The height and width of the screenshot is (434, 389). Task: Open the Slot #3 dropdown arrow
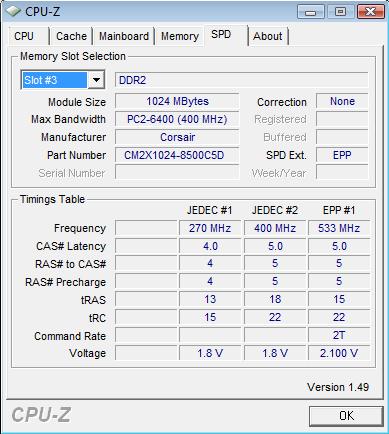coord(96,80)
